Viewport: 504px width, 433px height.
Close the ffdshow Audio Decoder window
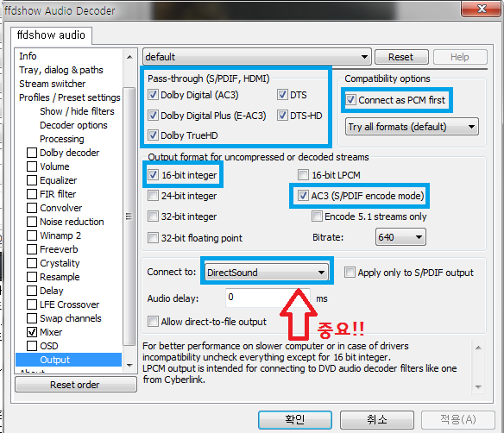tap(482, 9)
